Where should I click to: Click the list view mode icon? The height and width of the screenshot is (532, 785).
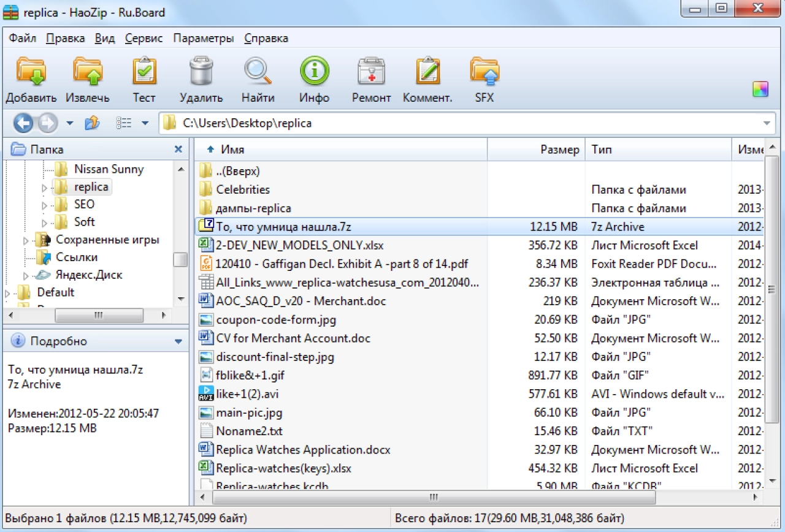pyautogui.click(x=124, y=123)
